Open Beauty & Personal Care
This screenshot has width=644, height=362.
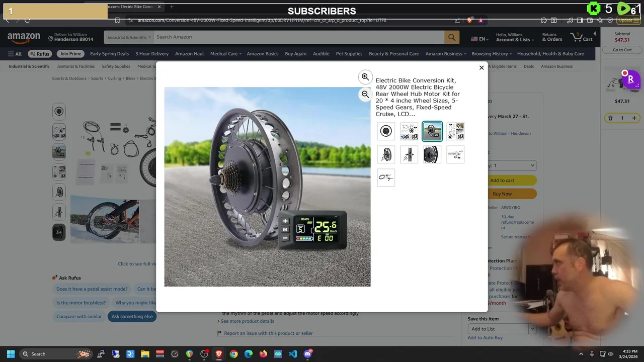393,54
